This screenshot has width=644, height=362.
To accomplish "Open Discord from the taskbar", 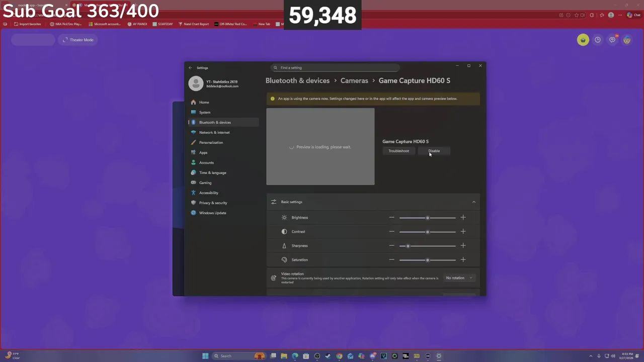I will pos(372,356).
